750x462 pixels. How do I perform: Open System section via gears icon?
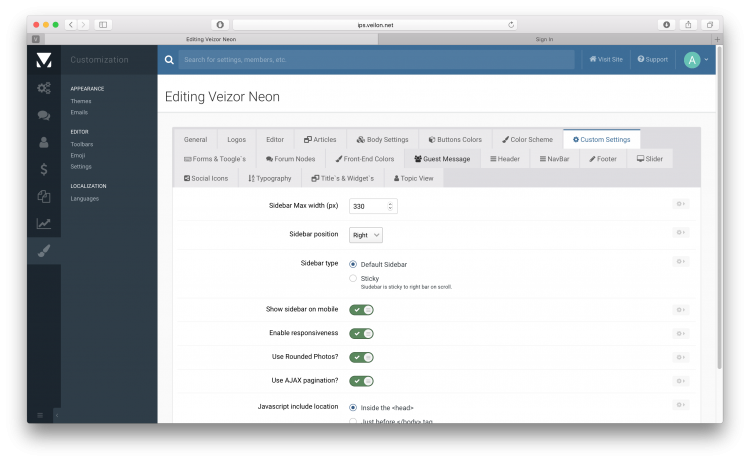pos(44,88)
